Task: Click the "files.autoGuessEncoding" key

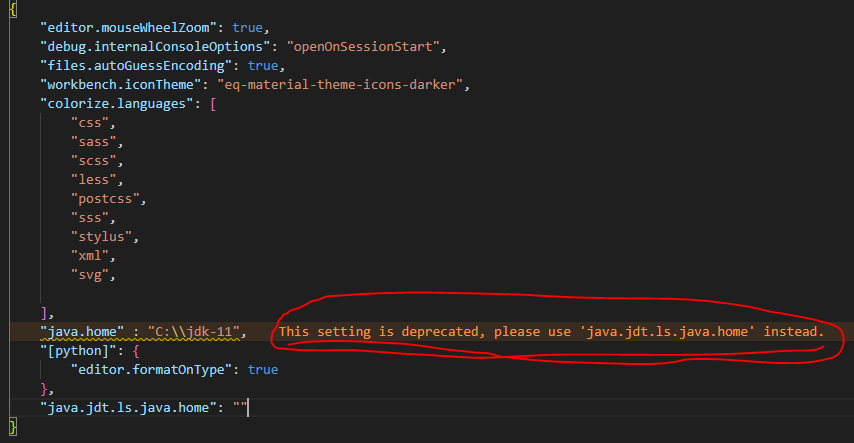Action: point(136,66)
